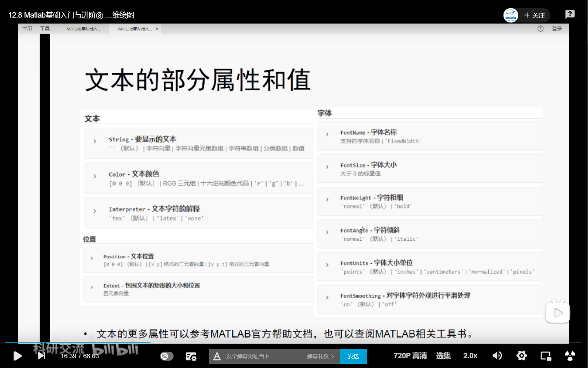This screenshot has width=588, height=368.
Task: Select the second MATLAB document tab
Action: (135, 29)
